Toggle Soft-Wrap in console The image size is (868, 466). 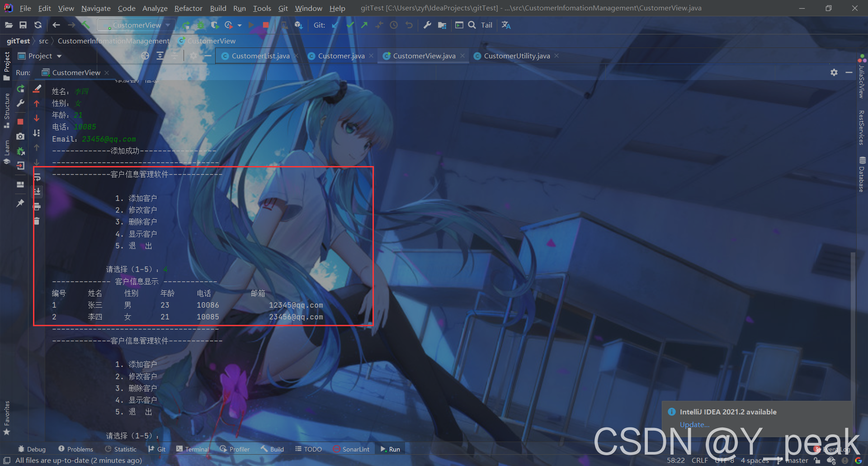[37, 177]
